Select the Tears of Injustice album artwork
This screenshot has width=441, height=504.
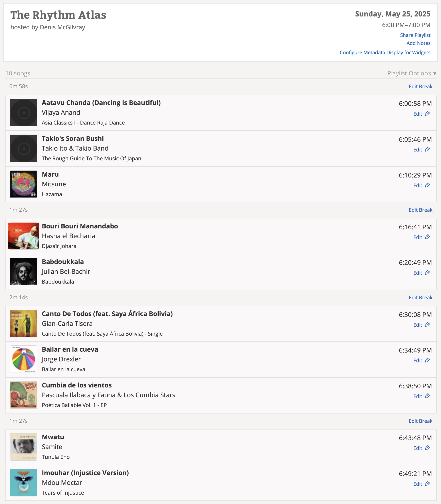point(24,483)
